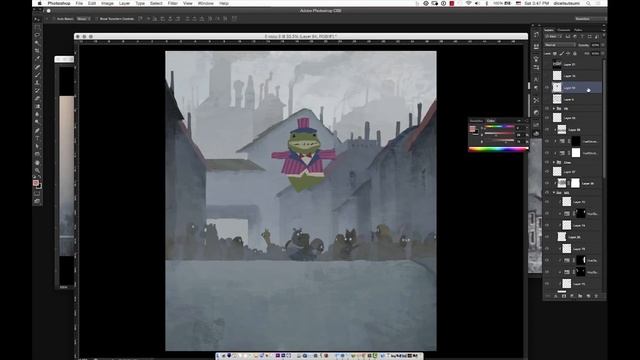
Task: Select the Quick Selection tool
Action: pyautogui.click(x=37, y=42)
